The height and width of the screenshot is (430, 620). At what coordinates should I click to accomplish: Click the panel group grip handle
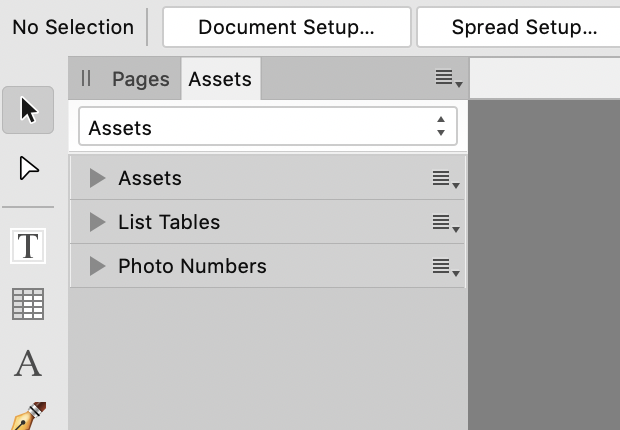86,78
